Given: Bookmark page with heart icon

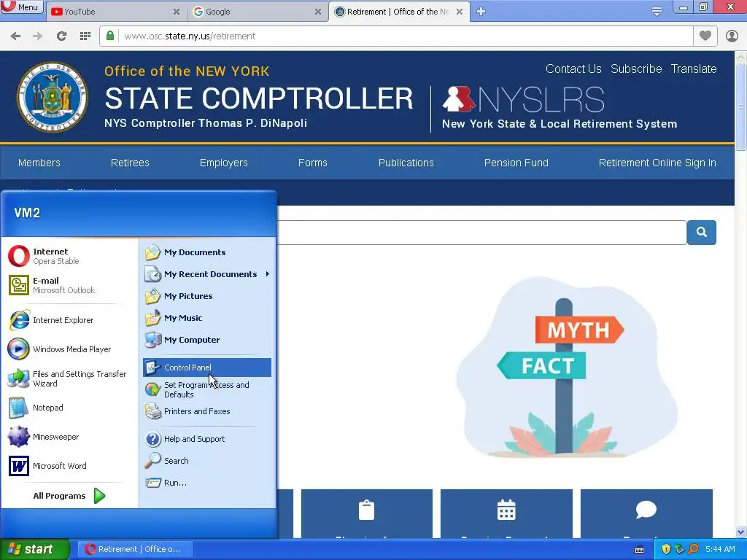Looking at the screenshot, I should (x=705, y=36).
